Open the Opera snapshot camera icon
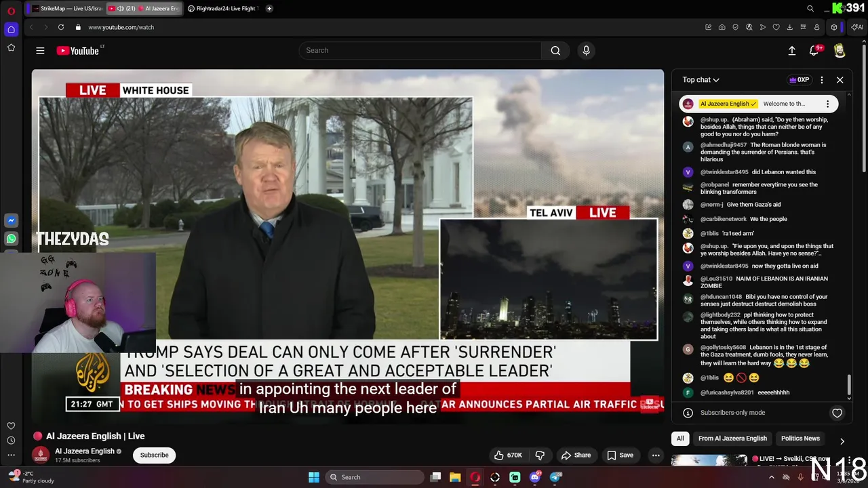Screen dimensions: 868x488 tap(722, 27)
